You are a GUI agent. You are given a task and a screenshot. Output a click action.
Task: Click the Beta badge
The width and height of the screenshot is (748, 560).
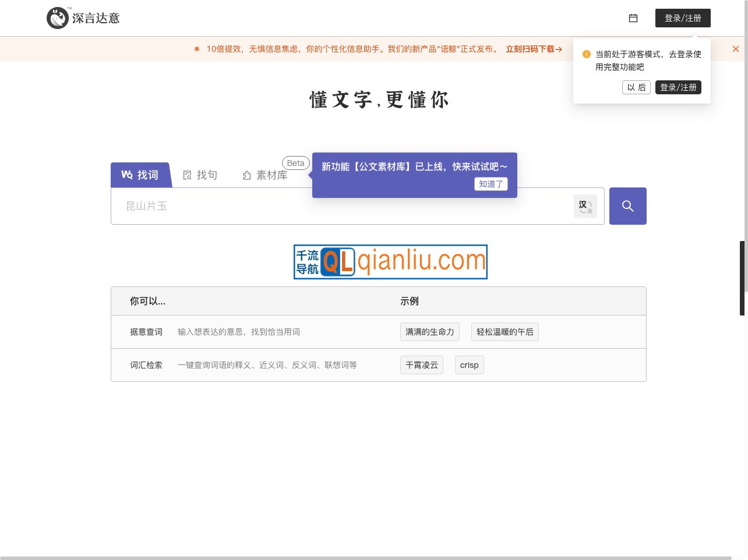click(x=295, y=163)
